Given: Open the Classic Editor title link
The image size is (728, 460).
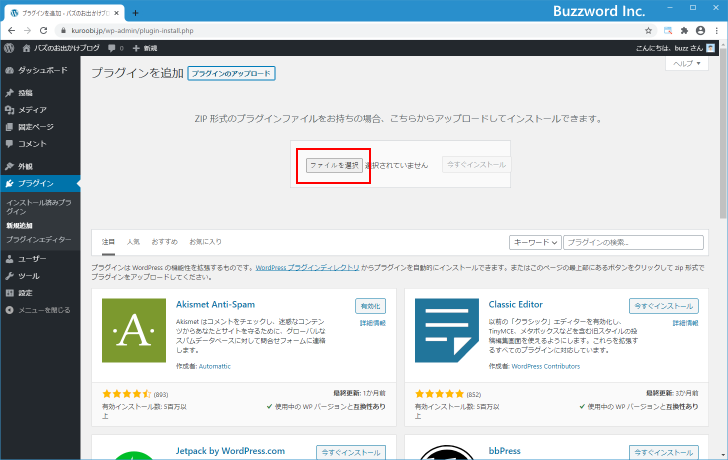Looking at the screenshot, I should point(515,305).
